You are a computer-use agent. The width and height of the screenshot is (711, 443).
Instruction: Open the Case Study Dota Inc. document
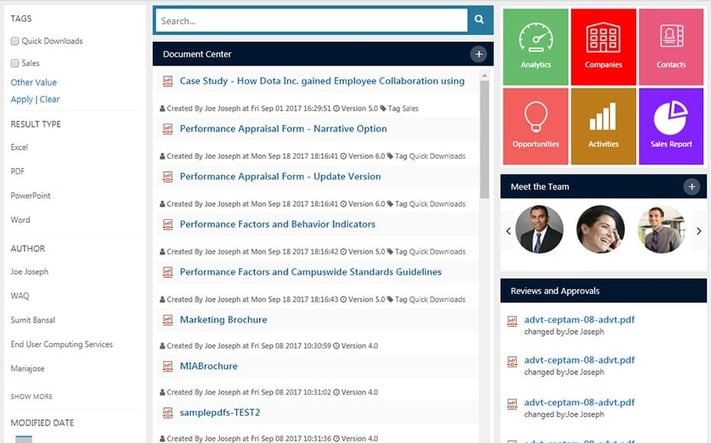(322, 81)
